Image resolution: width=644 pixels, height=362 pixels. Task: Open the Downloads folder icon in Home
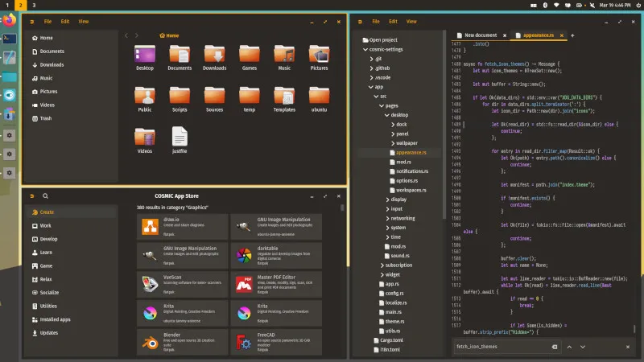pyautogui.click(x=214, y=58)
